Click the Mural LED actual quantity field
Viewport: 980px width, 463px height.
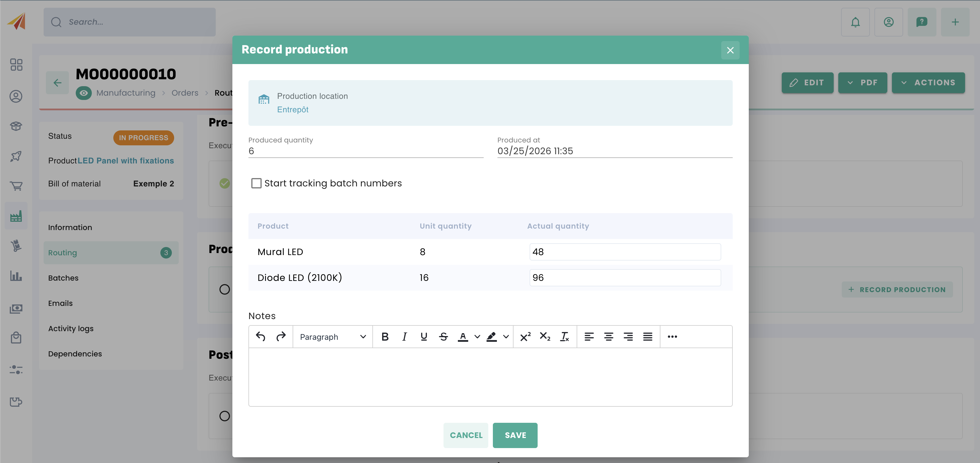[625, 252]
